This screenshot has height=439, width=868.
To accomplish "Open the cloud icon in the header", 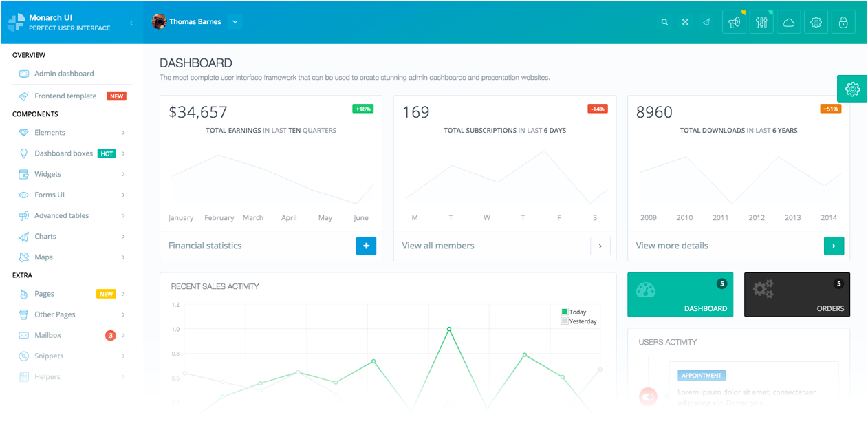I will (x=788, y=21).
